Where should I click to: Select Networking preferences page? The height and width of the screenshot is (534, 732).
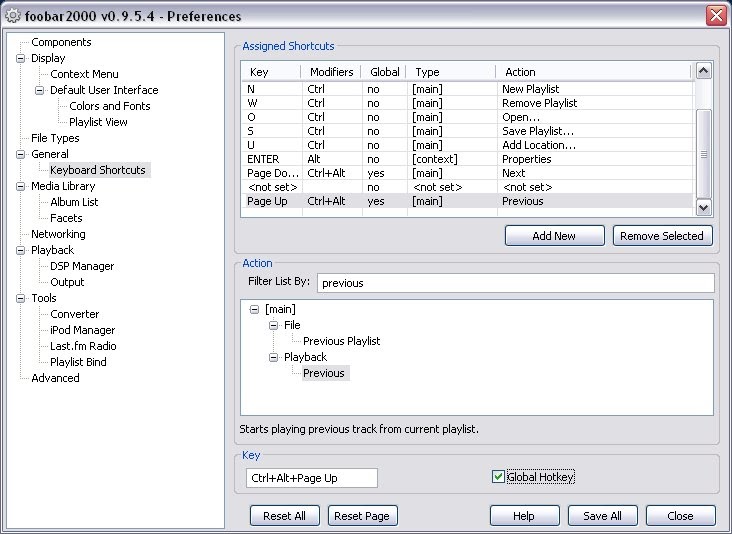coord(58,234)
